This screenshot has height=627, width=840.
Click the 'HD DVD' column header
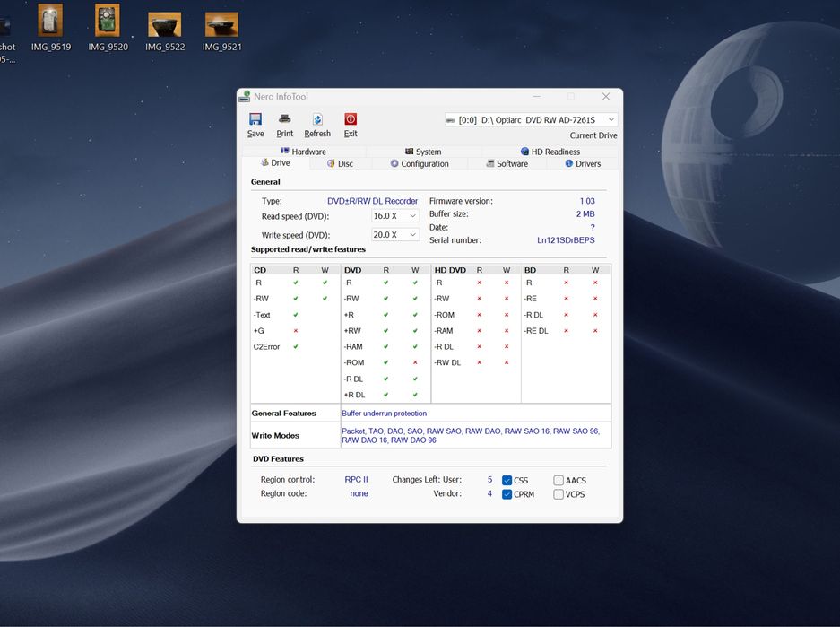450,270
